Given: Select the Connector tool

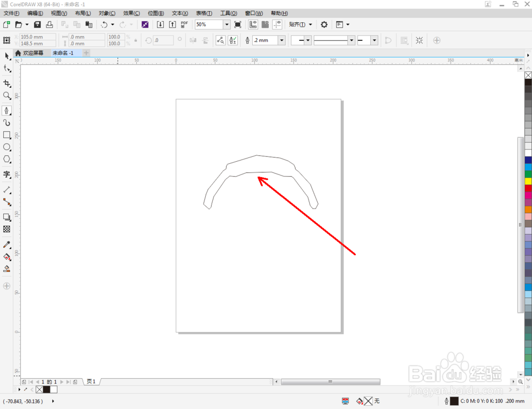Looking at the screenshot, I should 7,202.
